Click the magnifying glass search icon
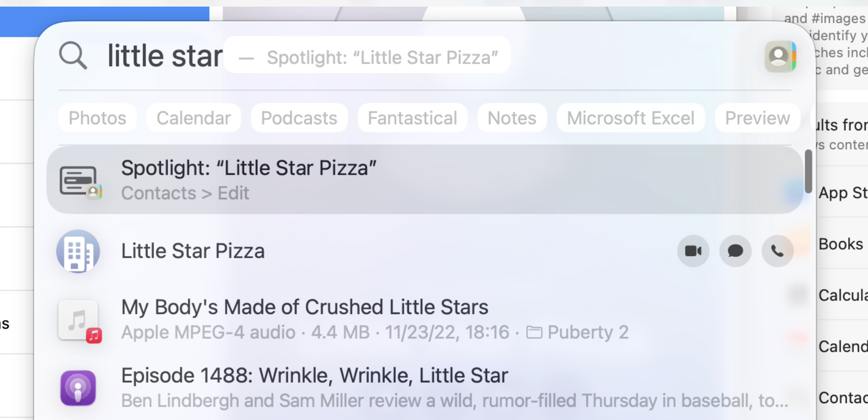868x420 pixels. (73, 56)
